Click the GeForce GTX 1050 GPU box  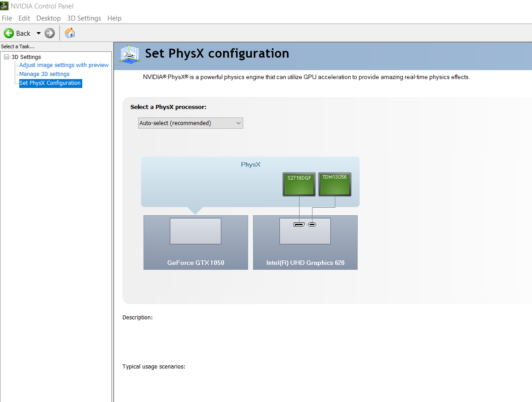(x=196, y=243)
